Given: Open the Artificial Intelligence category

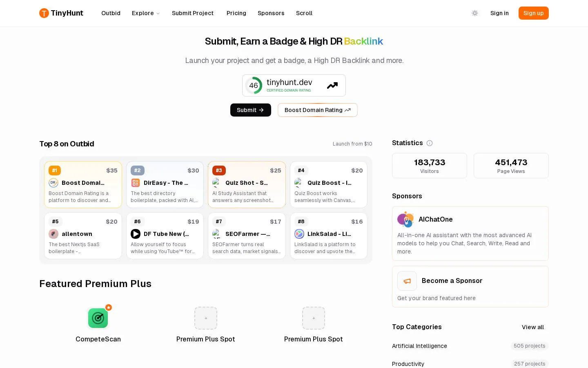Looking at the screenshot, I should [419, 346].
